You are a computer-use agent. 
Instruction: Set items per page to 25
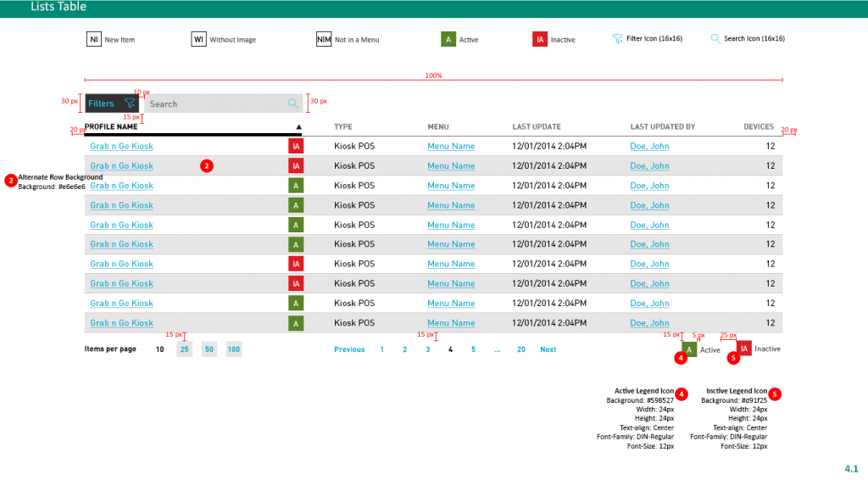(184, 349)
